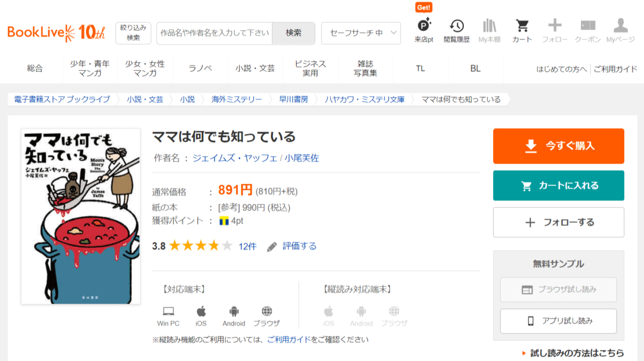Add book with カートに入れる button
The height and width of the screenshot is (361, 644).
(558, 185)
